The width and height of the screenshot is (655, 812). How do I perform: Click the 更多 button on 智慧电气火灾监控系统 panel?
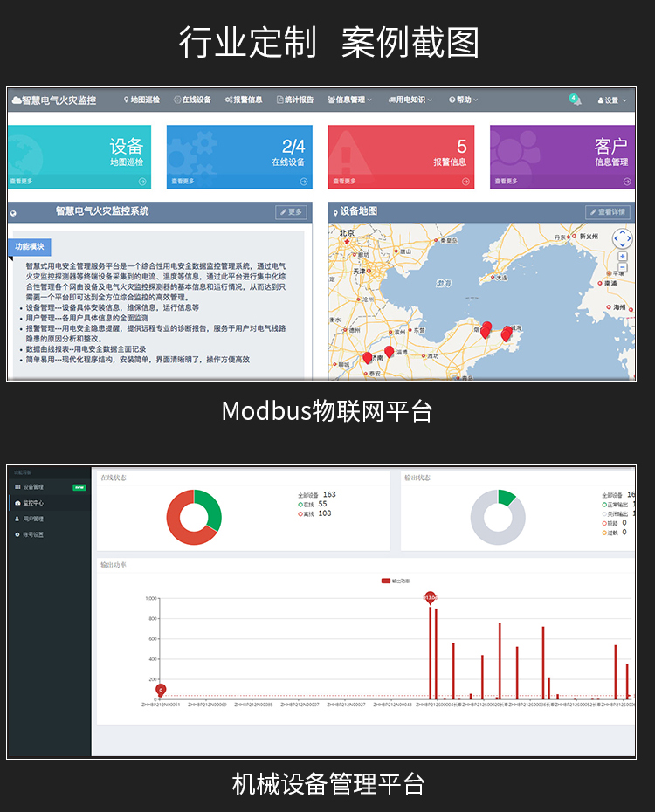tap(291, 212)
